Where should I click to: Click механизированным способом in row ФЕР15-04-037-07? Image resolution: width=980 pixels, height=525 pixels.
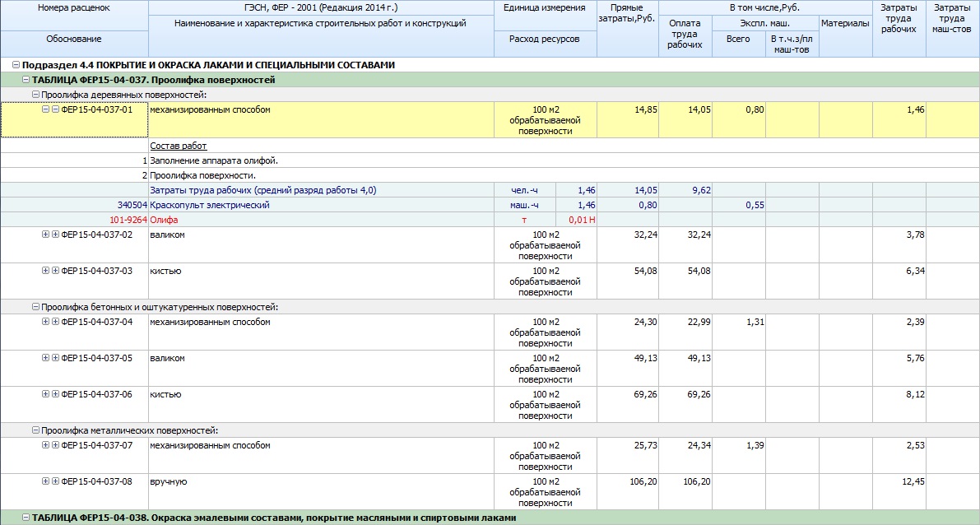210,445
